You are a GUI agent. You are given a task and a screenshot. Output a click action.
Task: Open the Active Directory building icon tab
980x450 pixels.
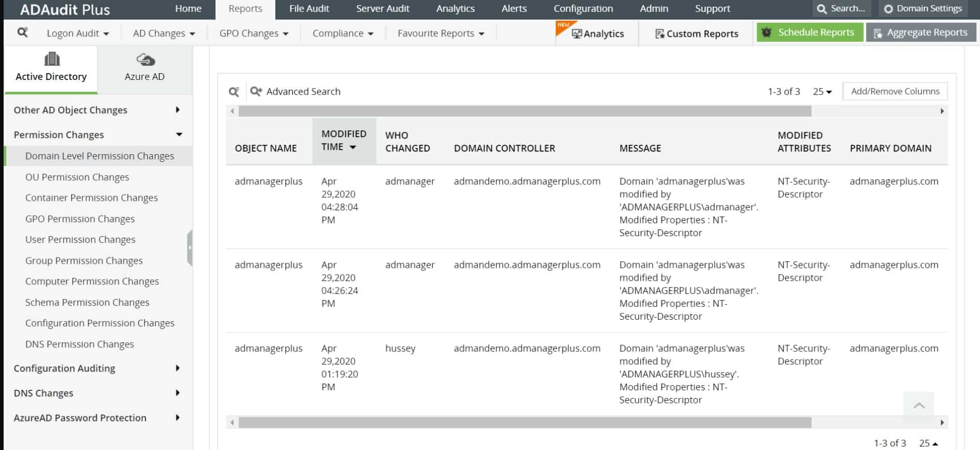pos(51,69)
